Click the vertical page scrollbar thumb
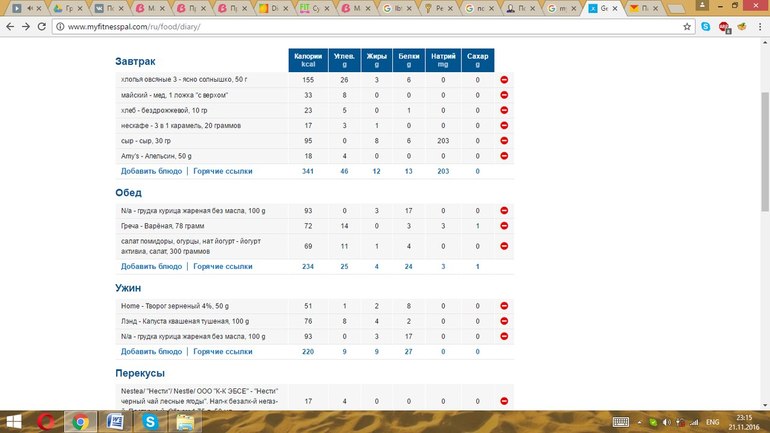This screenshot has height=433, width=770. pos(765,152)
